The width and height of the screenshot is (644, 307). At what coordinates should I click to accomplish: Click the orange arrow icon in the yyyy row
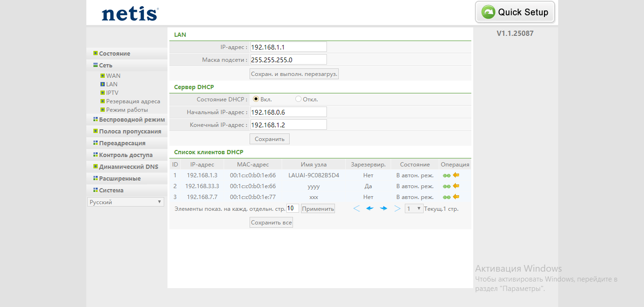pos(456,186)
